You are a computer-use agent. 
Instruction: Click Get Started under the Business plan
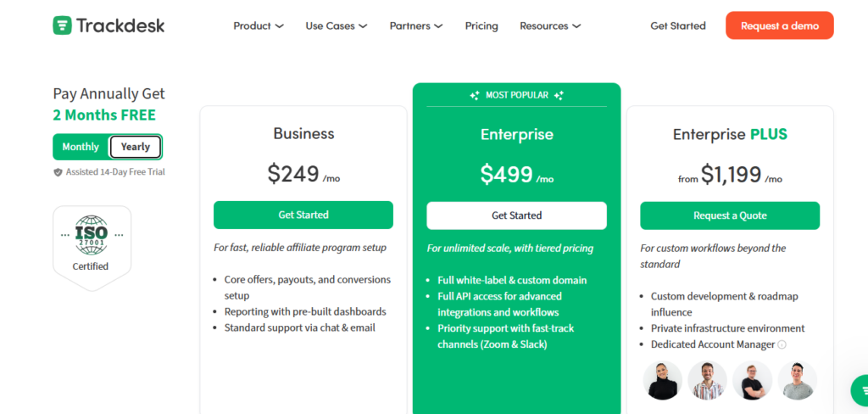tap(303, 215)
